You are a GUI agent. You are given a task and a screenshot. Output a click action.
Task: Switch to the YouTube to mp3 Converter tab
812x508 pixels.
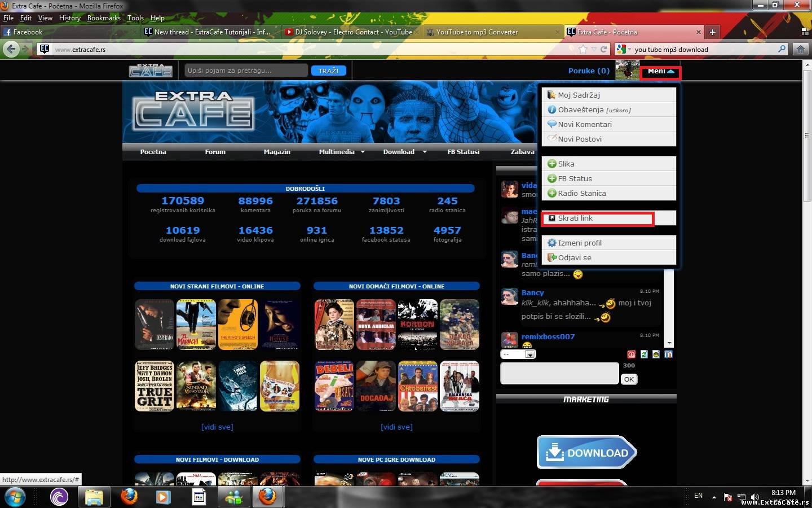[477, 32]
